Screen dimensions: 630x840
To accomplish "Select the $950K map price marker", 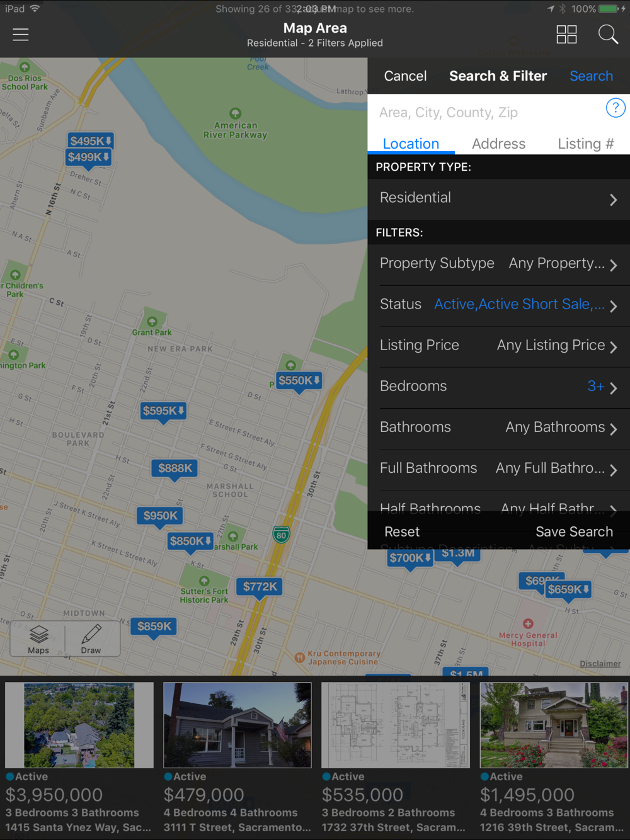I will 161,516.
